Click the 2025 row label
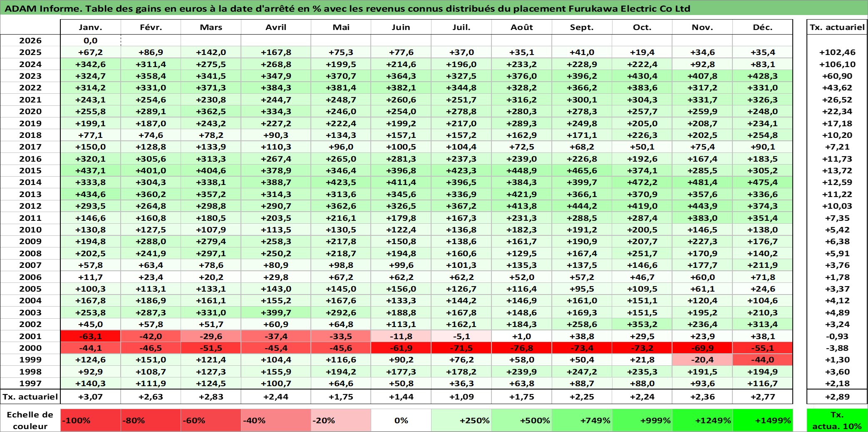Viewport: 868px width, 432px height. pos(30,52)
